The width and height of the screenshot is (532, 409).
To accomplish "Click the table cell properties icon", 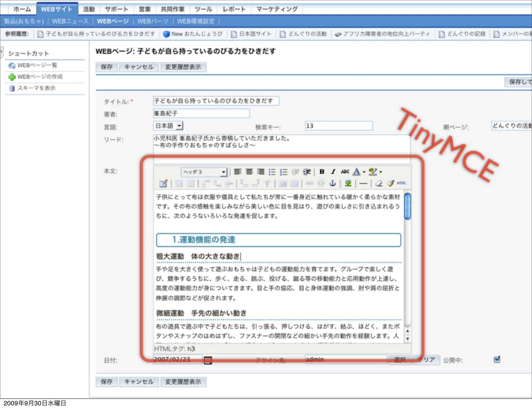I will (191, 184).
